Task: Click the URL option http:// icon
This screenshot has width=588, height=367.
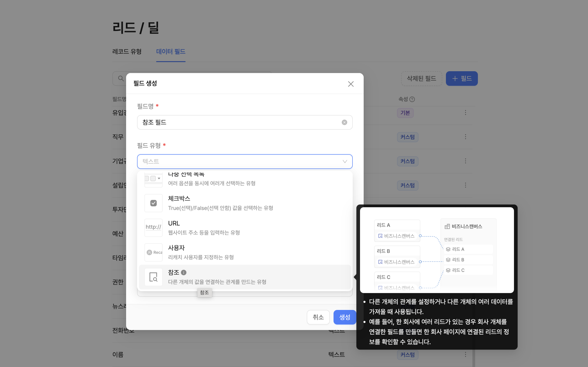Action: click(153, 227)
